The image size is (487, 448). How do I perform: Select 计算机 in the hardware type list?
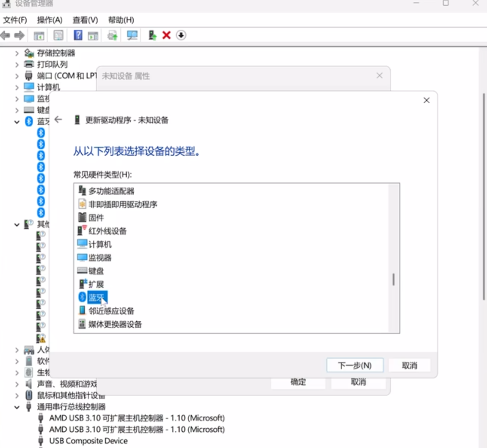pos(100,244)
